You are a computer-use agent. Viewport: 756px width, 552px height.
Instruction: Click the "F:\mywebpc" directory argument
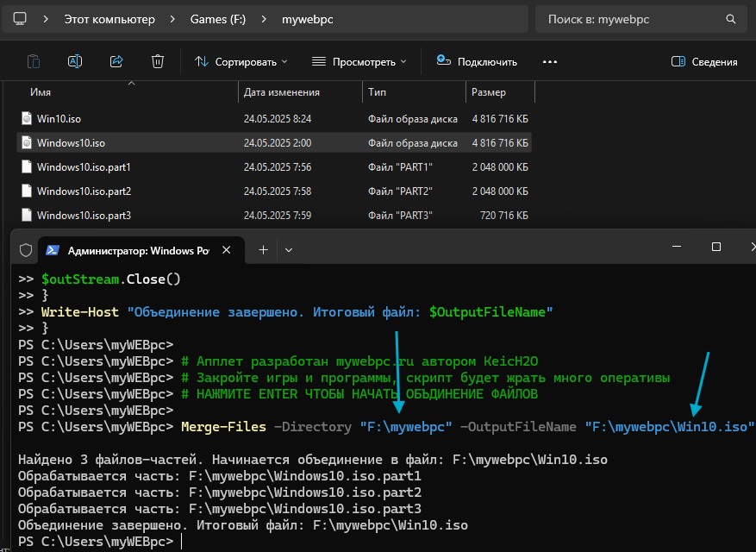point(406,427)
